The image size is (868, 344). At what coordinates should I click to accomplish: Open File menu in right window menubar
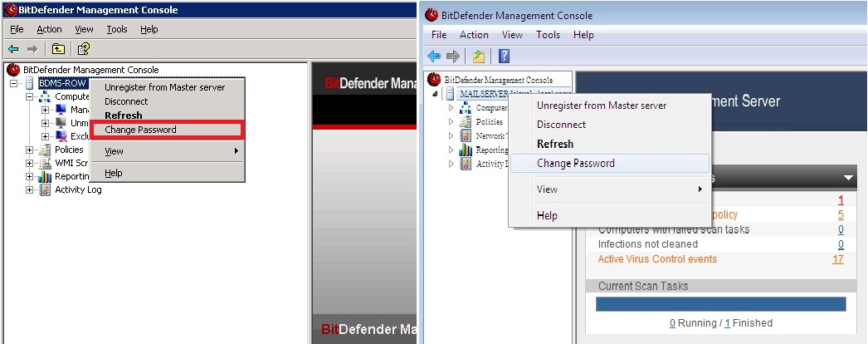(x=439, y=35)
